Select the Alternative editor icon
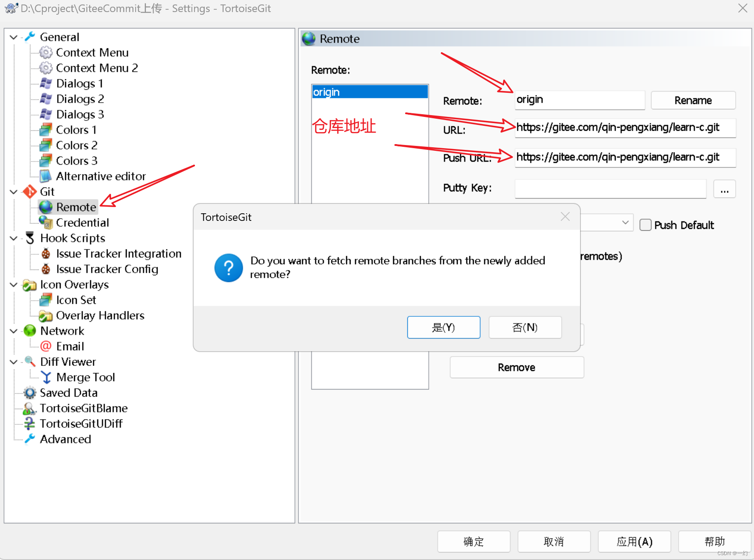The height and width of the screenshot is (560, 754). click(46, 176)
